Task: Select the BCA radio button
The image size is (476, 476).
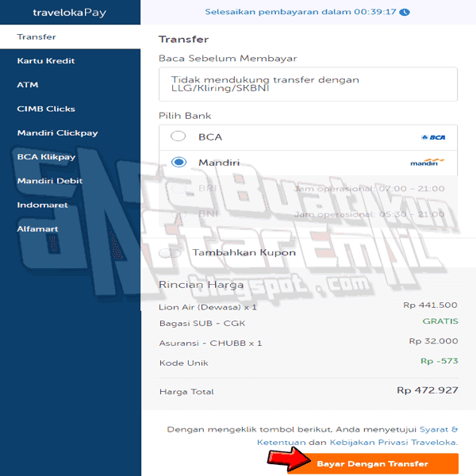Action: click(178, 136)
